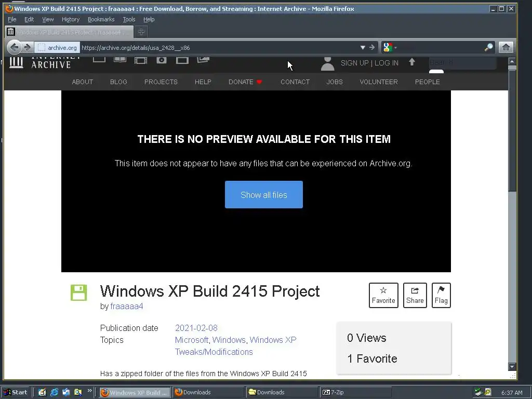This screenshot has width=532, height=399.
Task: Open the Firefox home page button
Action: (x=506, y=47)
